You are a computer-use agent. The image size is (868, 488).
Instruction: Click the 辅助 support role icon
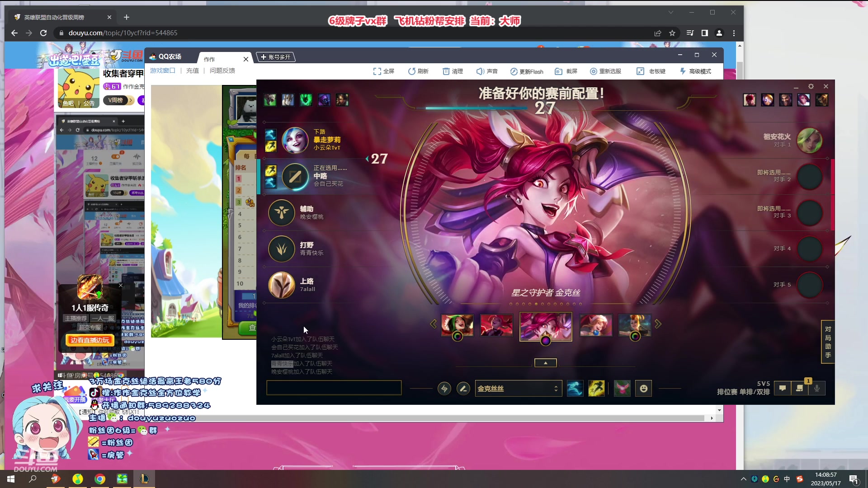pyautogui.click(x=282, y=212)
